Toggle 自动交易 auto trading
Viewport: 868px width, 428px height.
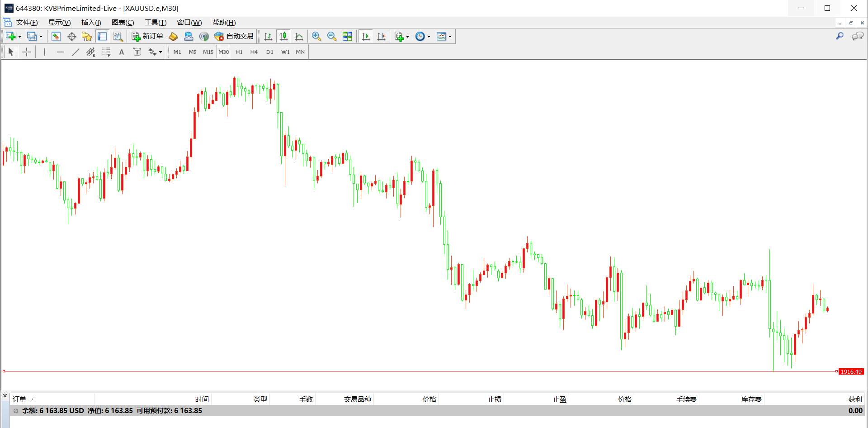234,37
